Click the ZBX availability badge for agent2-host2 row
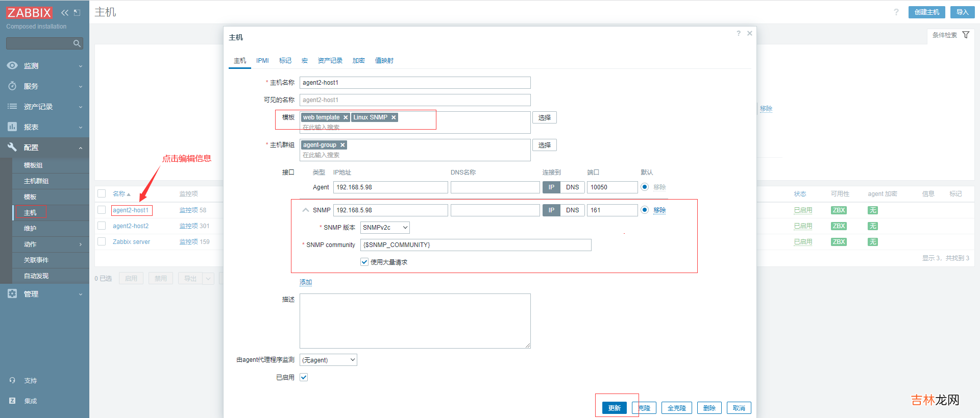This screenshot has width=980, height=418. click(839, 226)
